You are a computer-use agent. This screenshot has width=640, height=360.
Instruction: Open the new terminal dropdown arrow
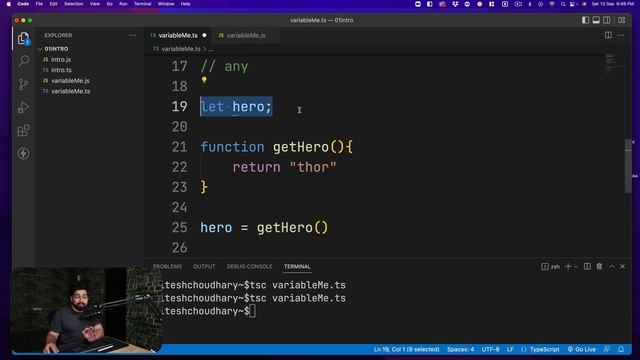576,267
